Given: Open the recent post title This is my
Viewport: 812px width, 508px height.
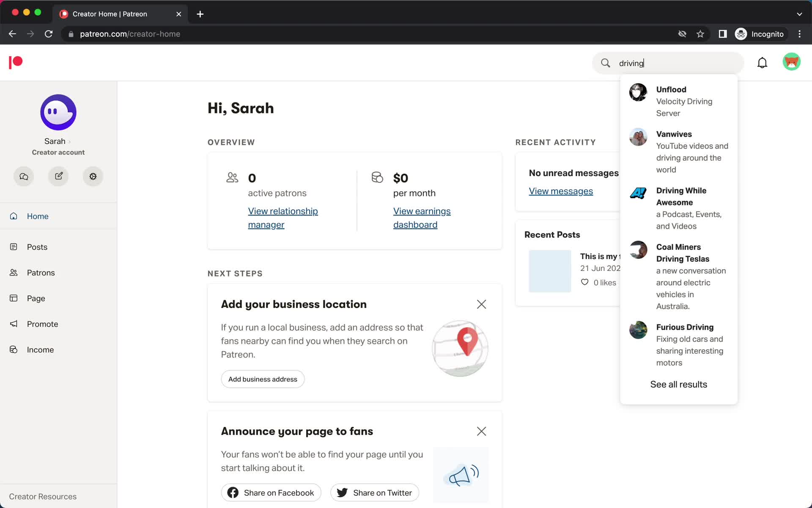Looking at the screenshot, I should (x=600, y=256).
